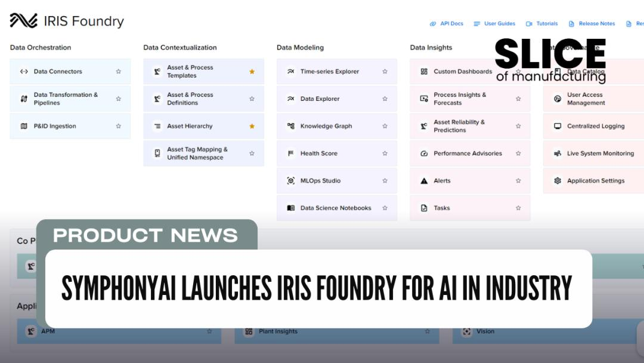
Task: Star the Alerts tile
Action: [x=518, y=180]
